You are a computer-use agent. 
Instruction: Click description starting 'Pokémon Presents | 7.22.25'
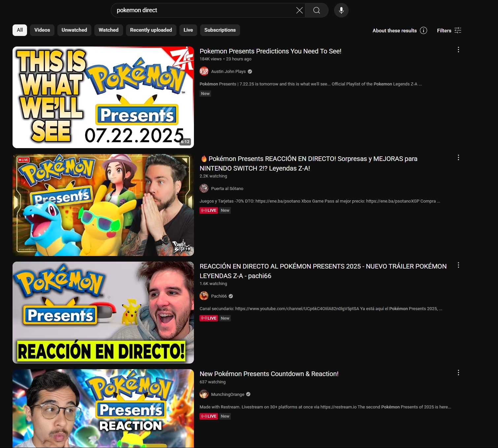pos(311,84)
